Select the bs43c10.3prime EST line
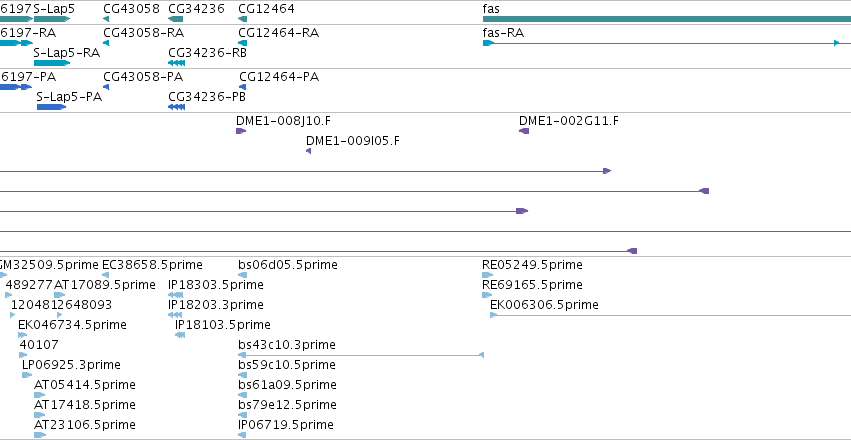The width and height of the screenshot is (851, 440). click(x=360, y=355)
